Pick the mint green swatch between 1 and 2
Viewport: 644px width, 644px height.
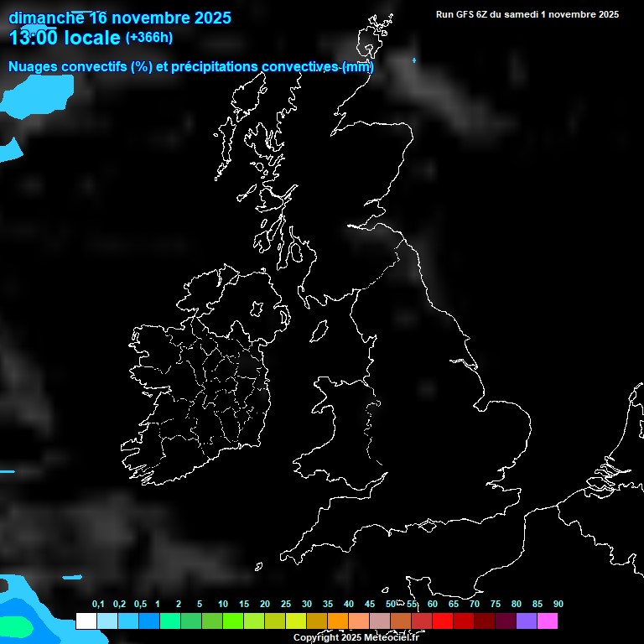[169, 621]
